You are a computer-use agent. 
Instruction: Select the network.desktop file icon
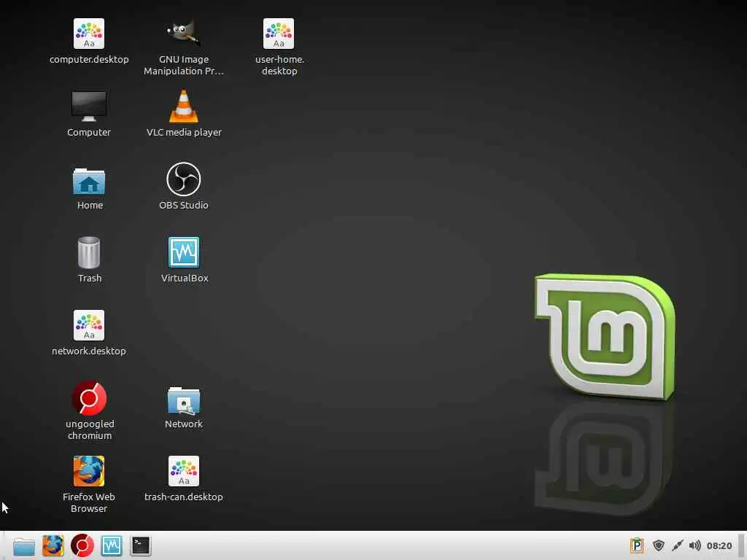click(x=88, y=325)
